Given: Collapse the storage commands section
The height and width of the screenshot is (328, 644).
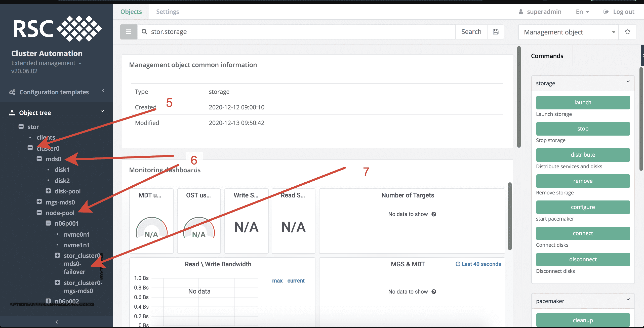Looking at the screenshot, I should (x=628, y=81).
